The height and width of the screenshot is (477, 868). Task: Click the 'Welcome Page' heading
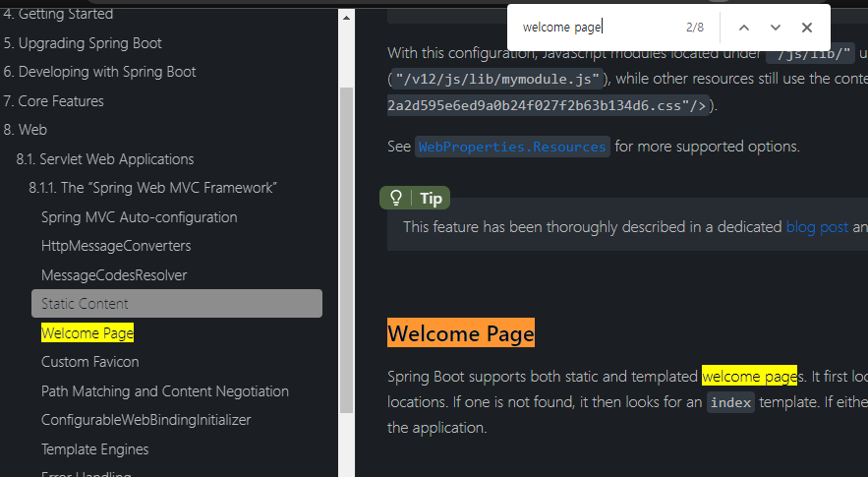click(x=461, y=333)
